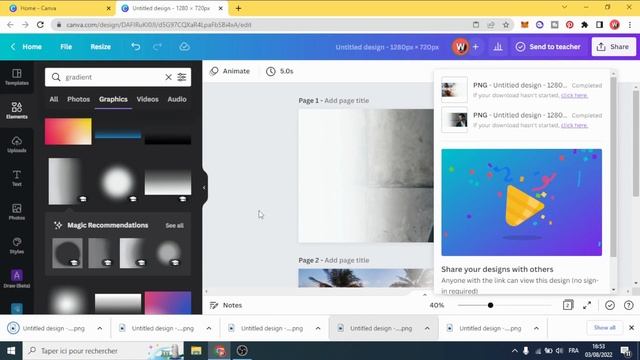Select the white blurred circle gradient
The height and width of the screenshot is (360, 640).
click(x=118, y=182)
